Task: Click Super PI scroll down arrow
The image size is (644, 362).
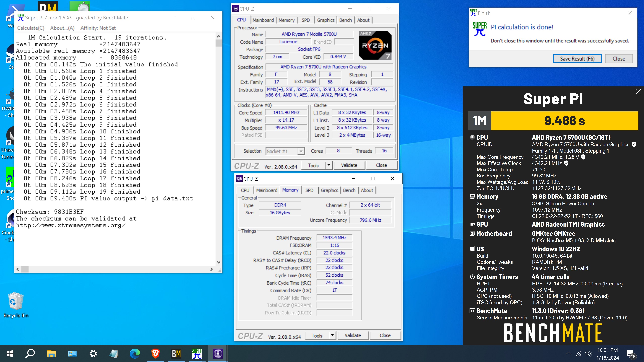Action: (219, 262)
